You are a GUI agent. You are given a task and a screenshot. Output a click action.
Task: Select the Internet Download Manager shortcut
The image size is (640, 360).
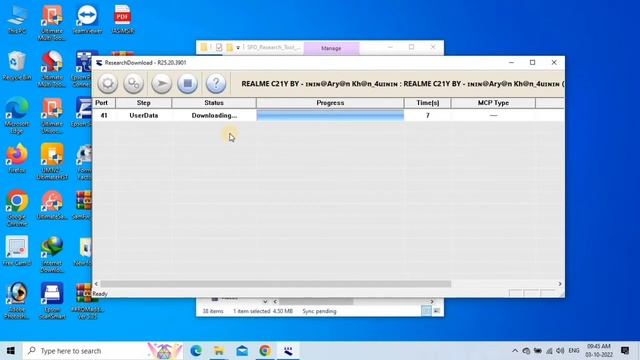[x=52, y=254]
